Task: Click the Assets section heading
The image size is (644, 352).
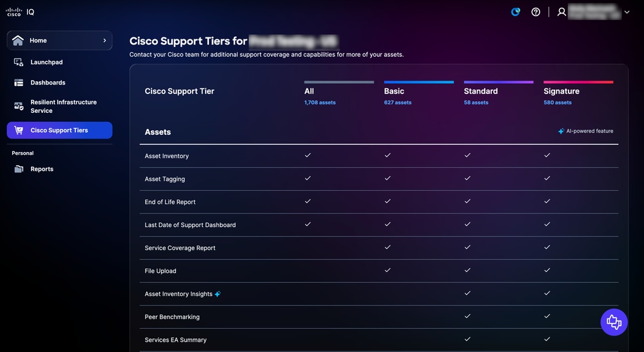Action: [158, 132]
